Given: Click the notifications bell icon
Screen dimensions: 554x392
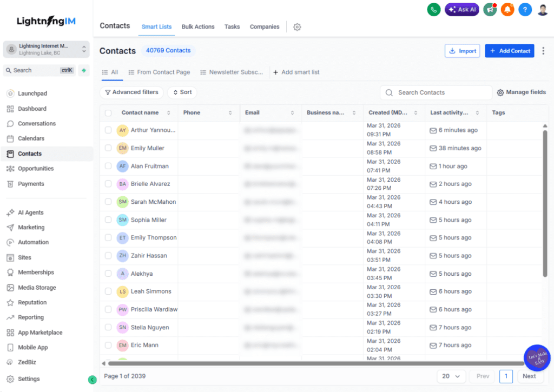Looking at the screenshot, I should [x=507, y=9].
